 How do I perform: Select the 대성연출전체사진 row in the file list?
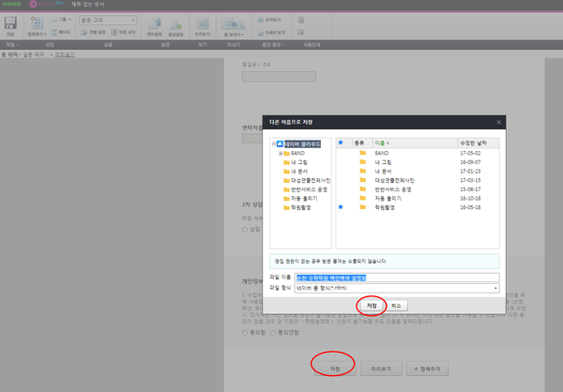coord(418,180)
